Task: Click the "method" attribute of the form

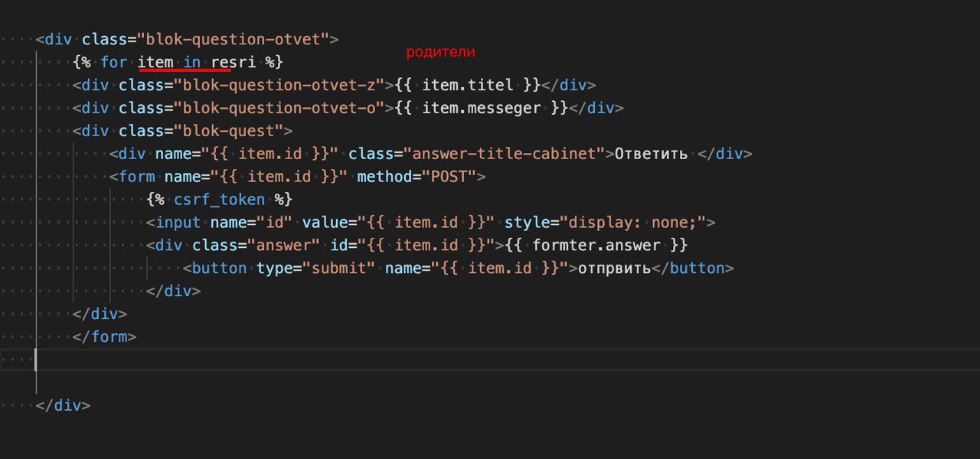Action: 384,177
